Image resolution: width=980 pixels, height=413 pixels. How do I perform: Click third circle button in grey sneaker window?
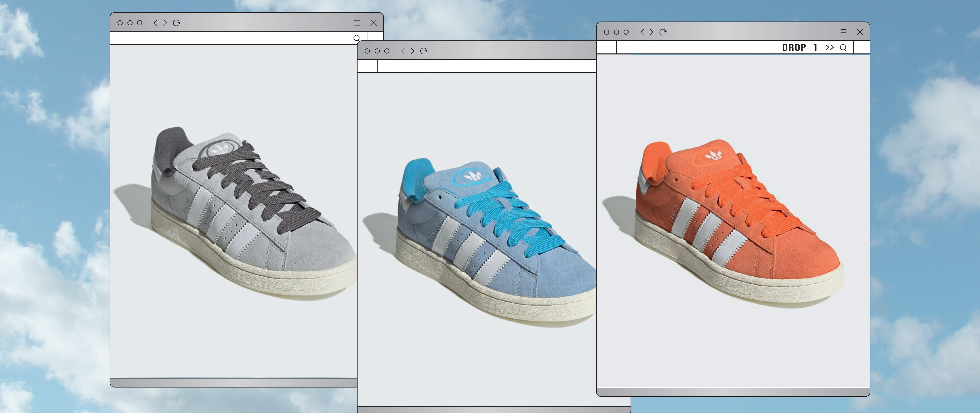point(140,23)
